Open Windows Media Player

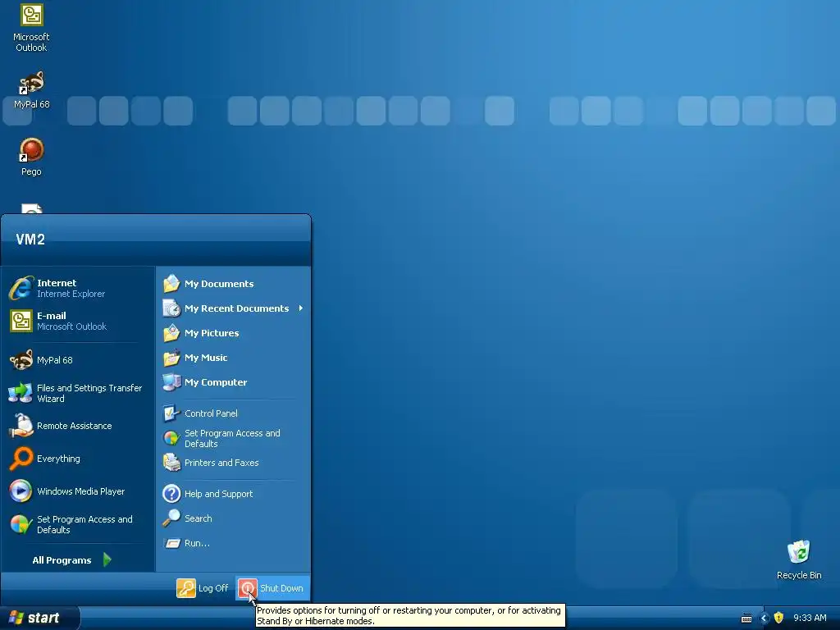(78, 491)
